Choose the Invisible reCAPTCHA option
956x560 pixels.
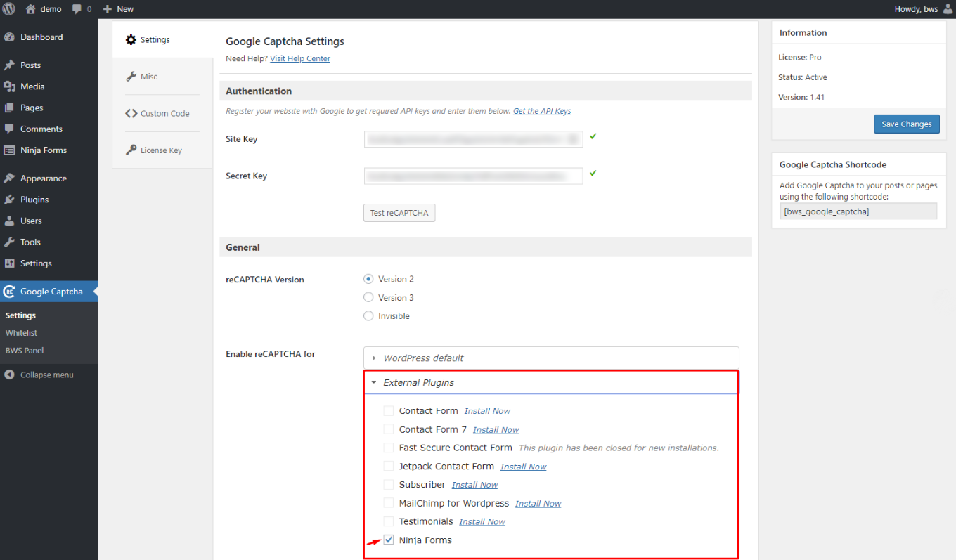click(x=368, y=316)
